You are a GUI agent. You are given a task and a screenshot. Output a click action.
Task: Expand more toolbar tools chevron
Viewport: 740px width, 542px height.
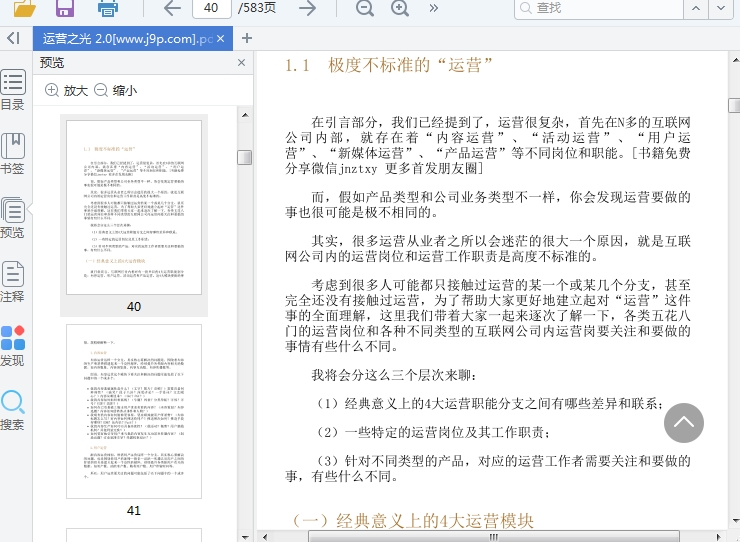pos(433,9)
